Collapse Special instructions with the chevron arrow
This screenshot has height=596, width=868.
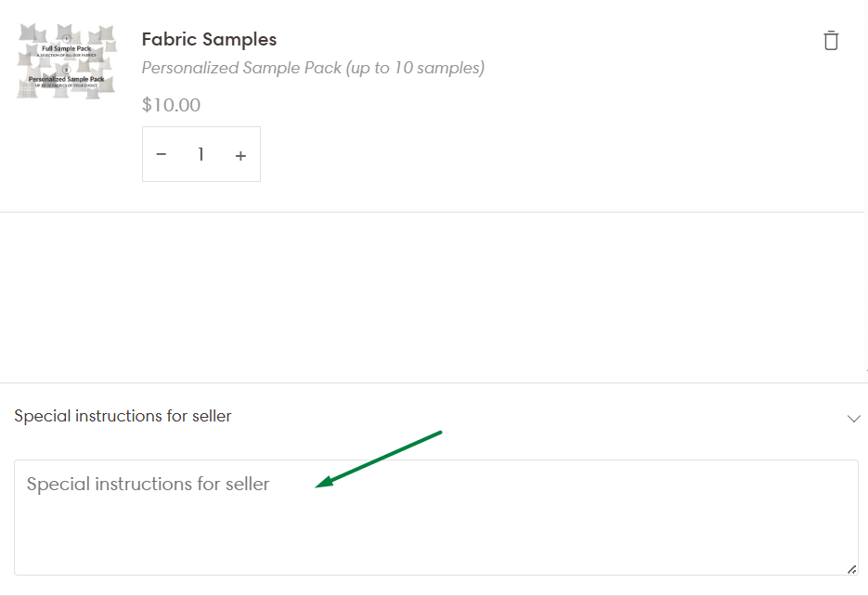854,419
